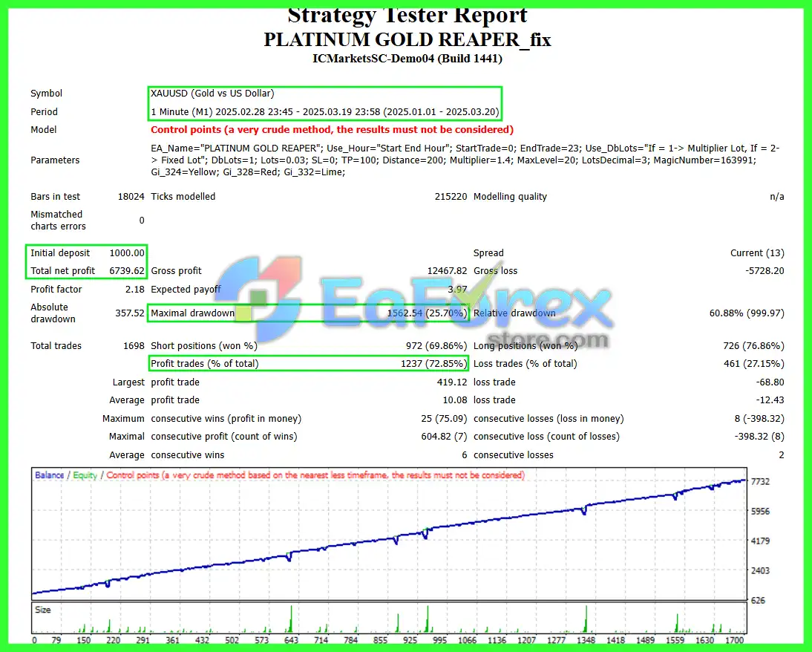Click the "Profit factor" label
The height and width of the screenshot is (652, 812).
(x=56, y=289)
